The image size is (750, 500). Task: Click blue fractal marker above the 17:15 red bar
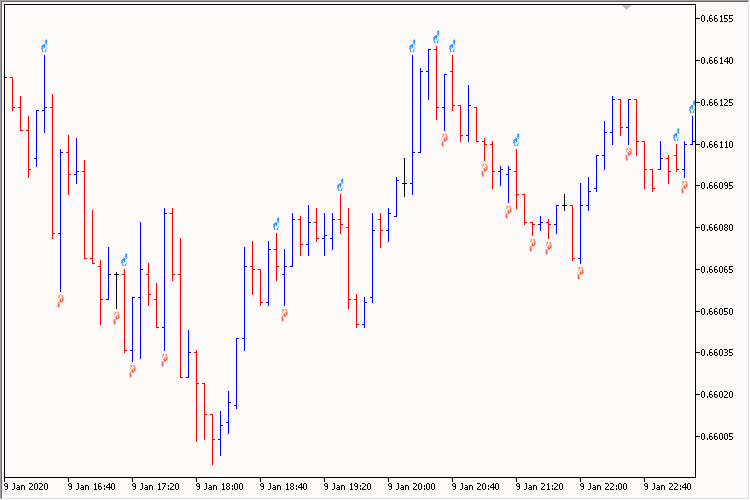tap(124, 260)
